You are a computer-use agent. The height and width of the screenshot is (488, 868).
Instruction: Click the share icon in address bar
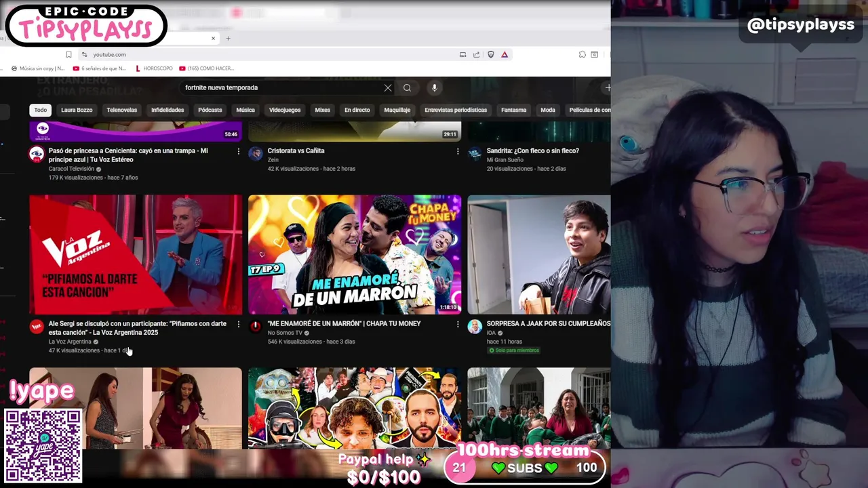pos(477,54)
